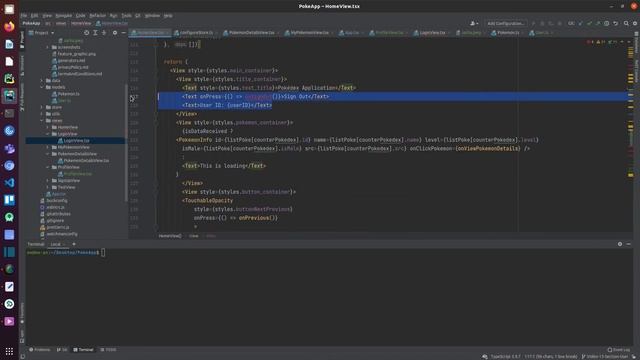Image resolution: width=640 pixels, height=360 pixels.
Task: Click the error count inspection indicator
Action: pos(589,42)
